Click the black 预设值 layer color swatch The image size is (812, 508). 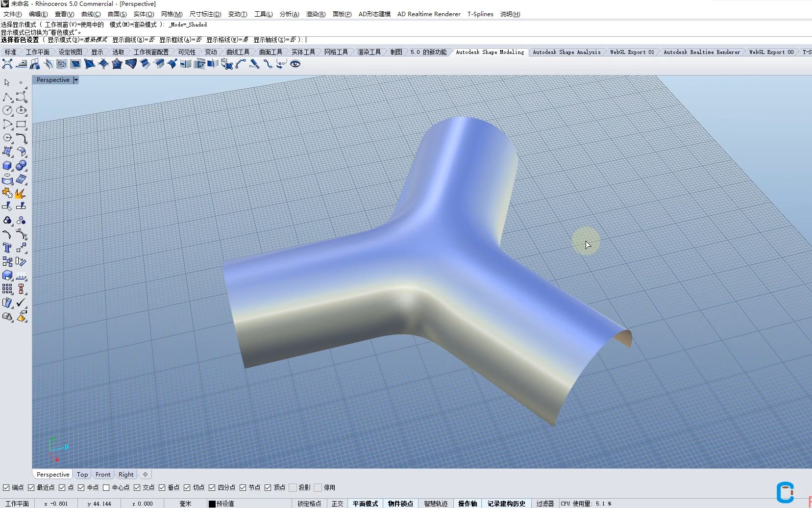[212, 504]
